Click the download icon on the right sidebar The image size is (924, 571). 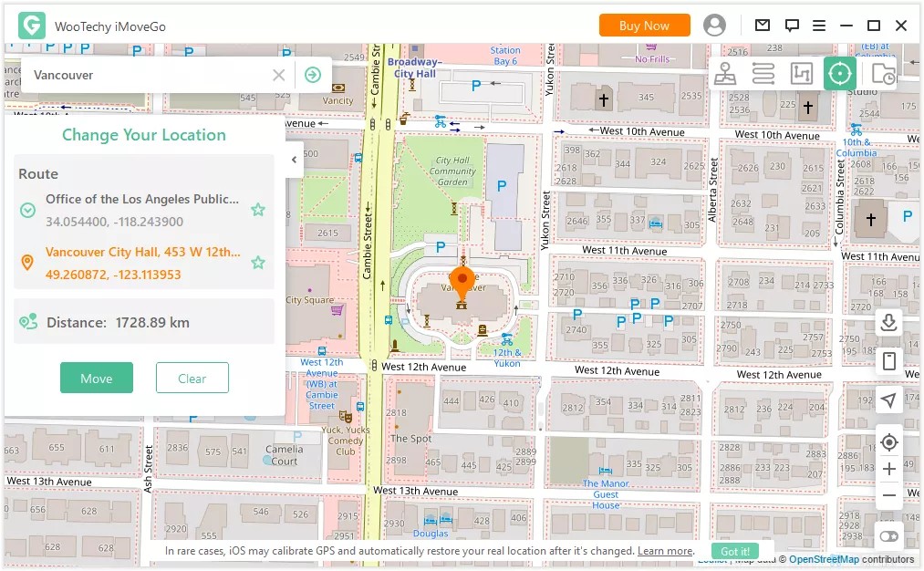click(888, 322)
